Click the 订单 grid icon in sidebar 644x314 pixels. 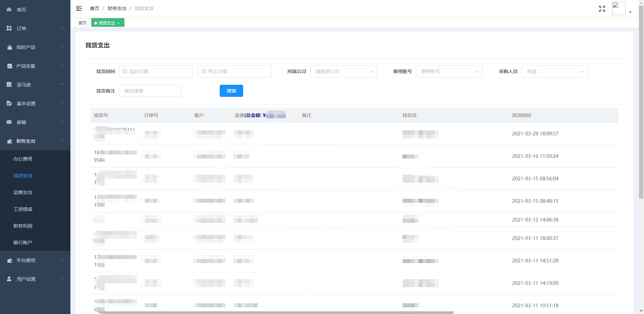coord(9,28)
